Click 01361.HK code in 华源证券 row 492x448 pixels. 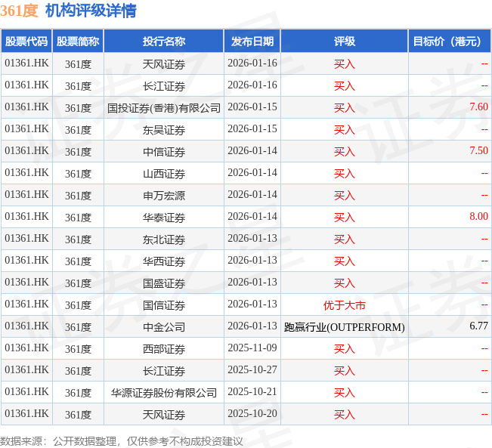[x=26, y=391]
